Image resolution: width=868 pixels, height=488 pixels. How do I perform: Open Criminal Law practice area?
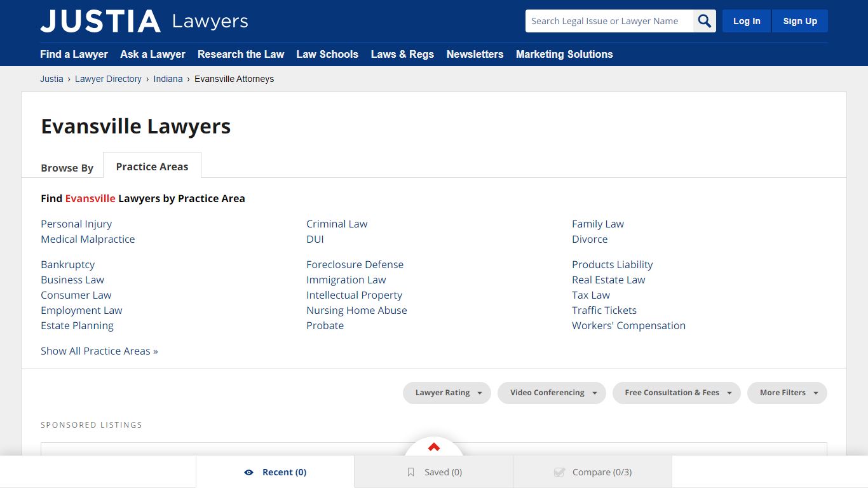pos(337,224)
